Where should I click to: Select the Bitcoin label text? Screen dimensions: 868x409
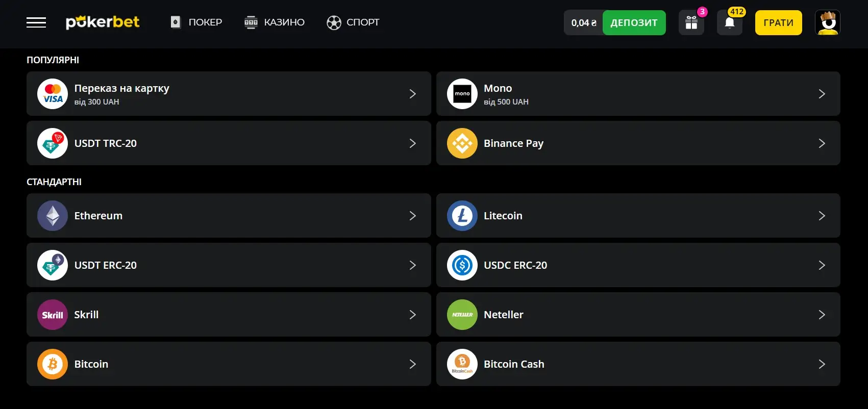click(x=91, y=364)
